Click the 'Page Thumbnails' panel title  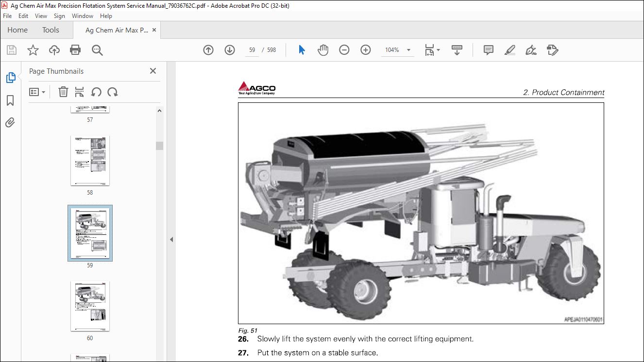(56, 71)
